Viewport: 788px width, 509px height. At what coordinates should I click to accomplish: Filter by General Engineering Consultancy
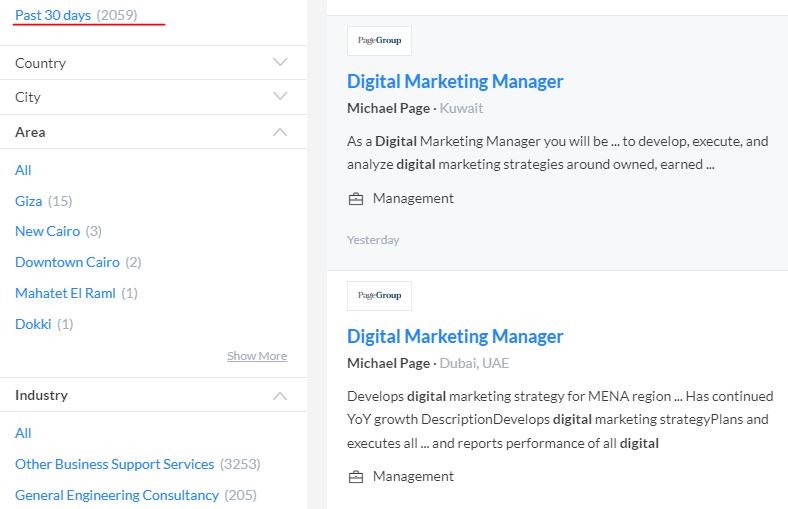117,495
